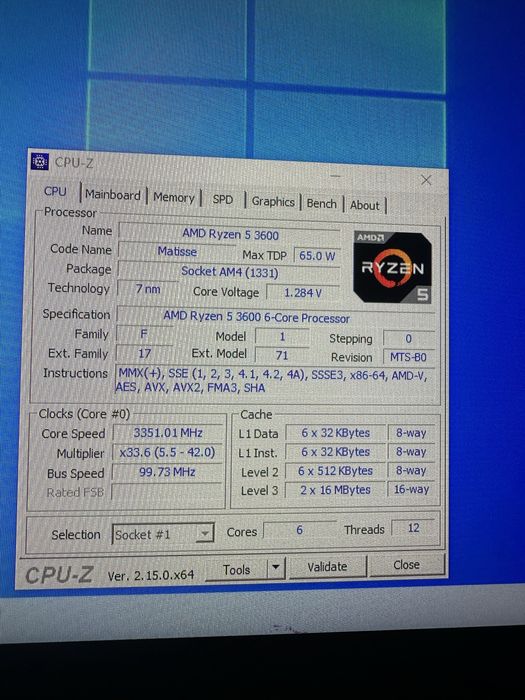525x700 pixels.
Task: Click the Bus Speed value 99.73 MHz
Action: click(167, 472)
